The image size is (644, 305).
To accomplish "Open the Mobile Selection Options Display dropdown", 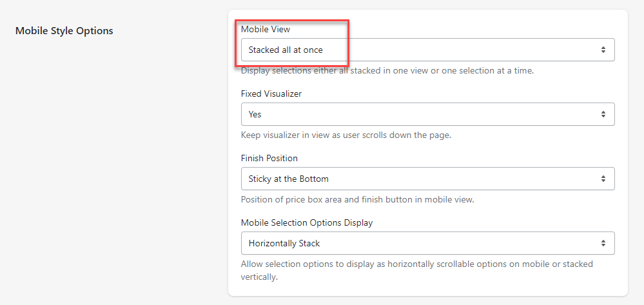I will (427, 243).
